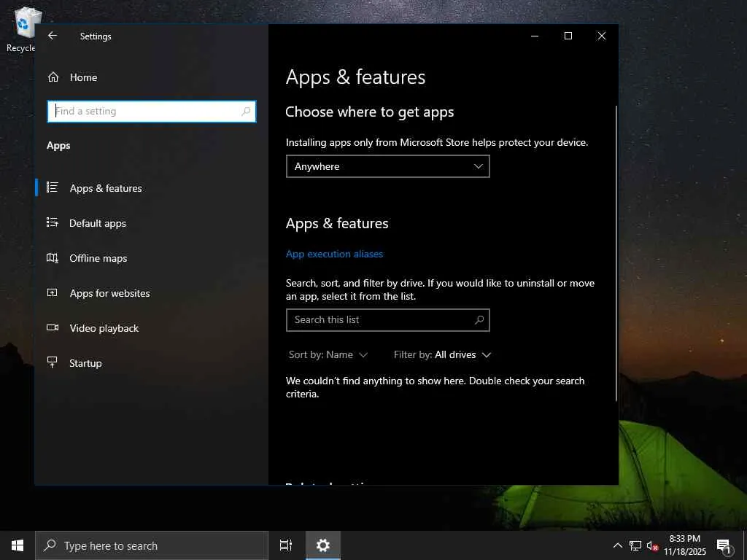
Task: Click the Default apps sidebar icon
Action: [53, 222]
